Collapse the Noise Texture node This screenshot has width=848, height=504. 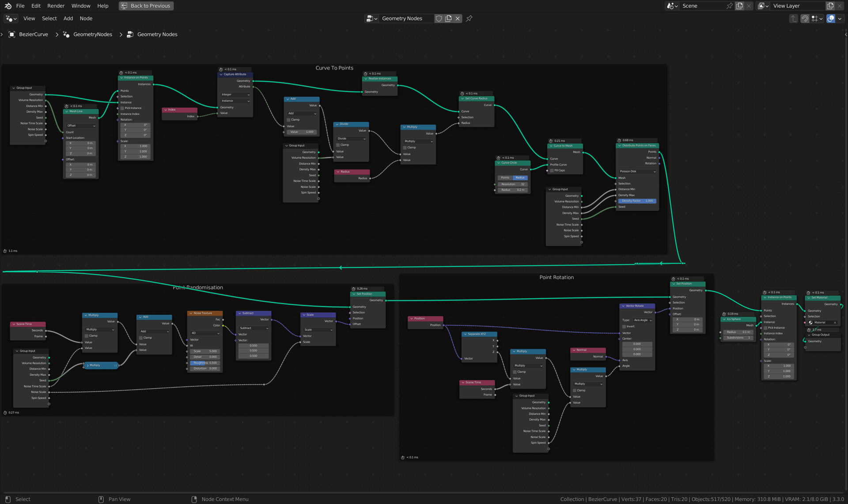(x=191, y=313)
